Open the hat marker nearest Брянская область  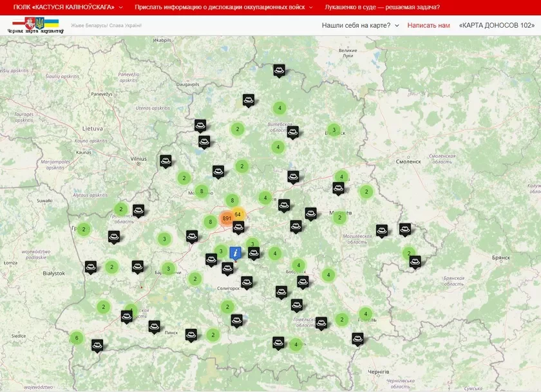tap(415, 261)
